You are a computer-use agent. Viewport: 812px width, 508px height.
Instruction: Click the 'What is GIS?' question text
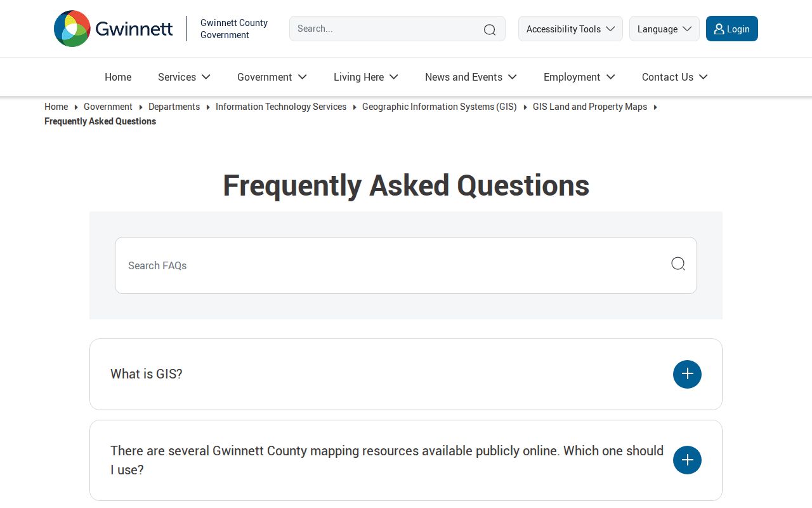click(x=147, y=374)
